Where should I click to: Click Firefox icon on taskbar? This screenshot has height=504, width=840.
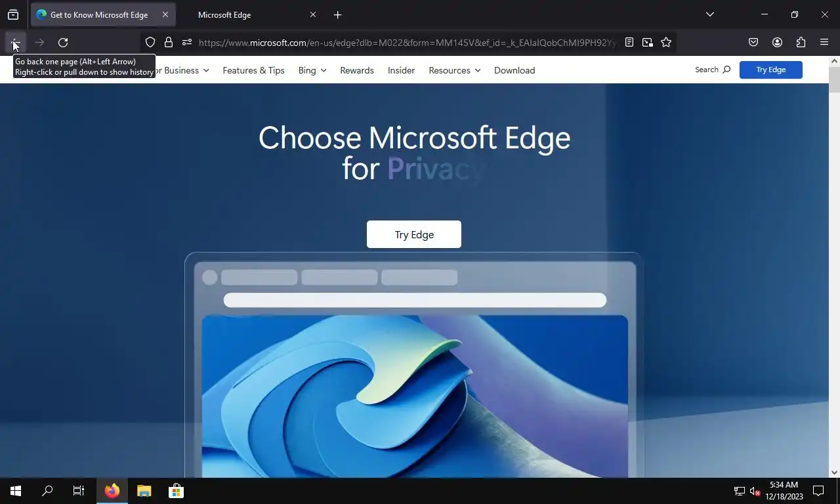click(112, 491)
